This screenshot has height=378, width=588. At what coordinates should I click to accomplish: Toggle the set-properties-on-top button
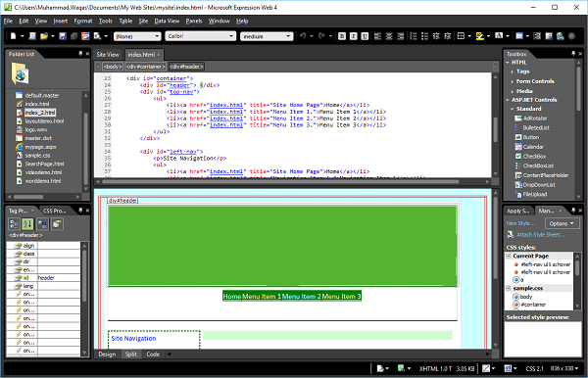(42, 224)
